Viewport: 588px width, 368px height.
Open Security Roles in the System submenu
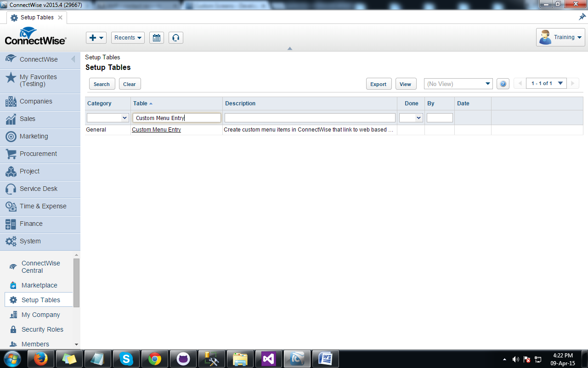point(39,329)
